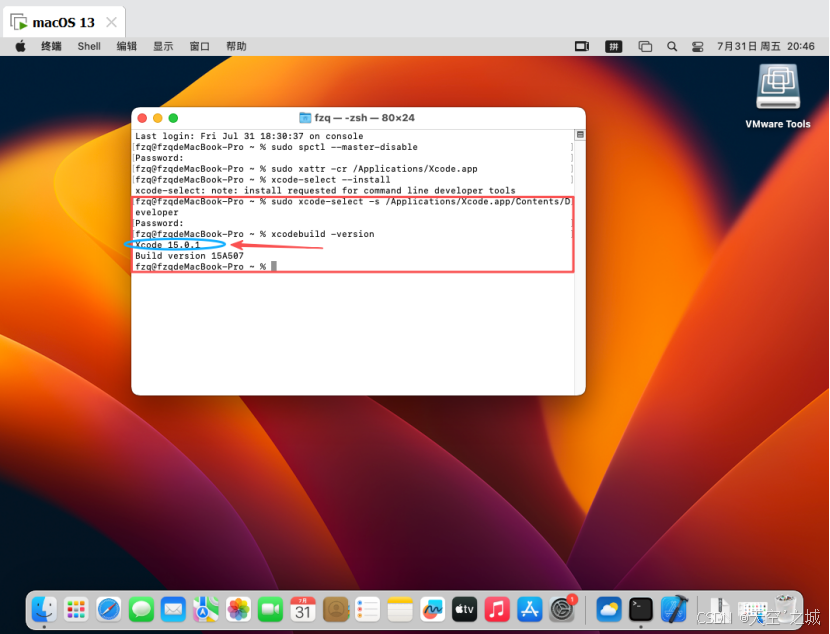The width and height of the screenshot is (830, 634).
Task: Launch Freeform from the Dock
Action: pyautogui.click(x=432, y=610)
